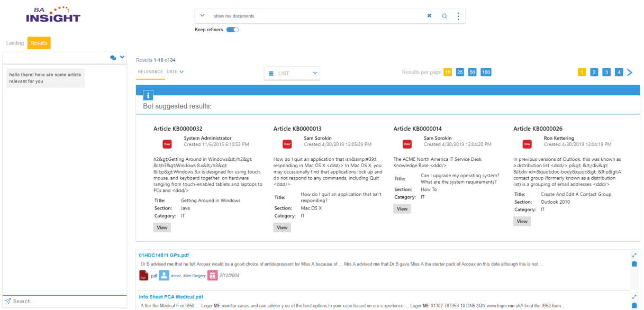Image resolution: width=644 pixels, height=310 pixels.
Task: Click the send arrow icon in chat
Action: [x=8, y=301]
